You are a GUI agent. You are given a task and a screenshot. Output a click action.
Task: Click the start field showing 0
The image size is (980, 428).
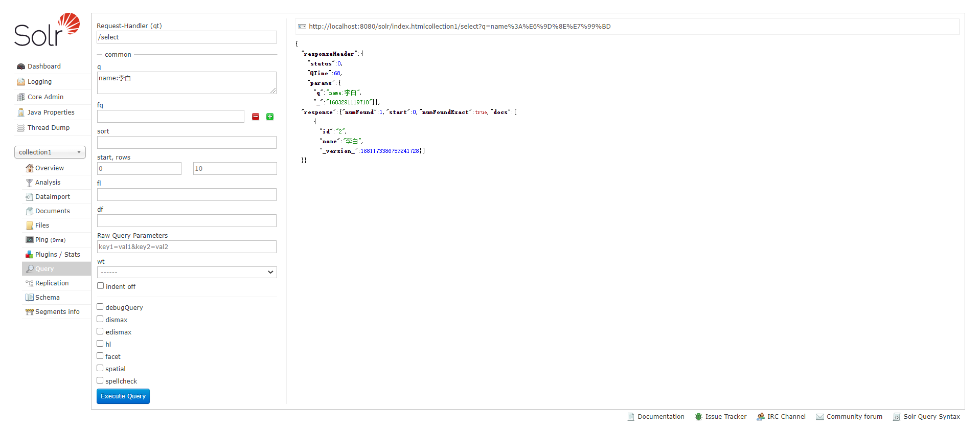click(139, 169)
